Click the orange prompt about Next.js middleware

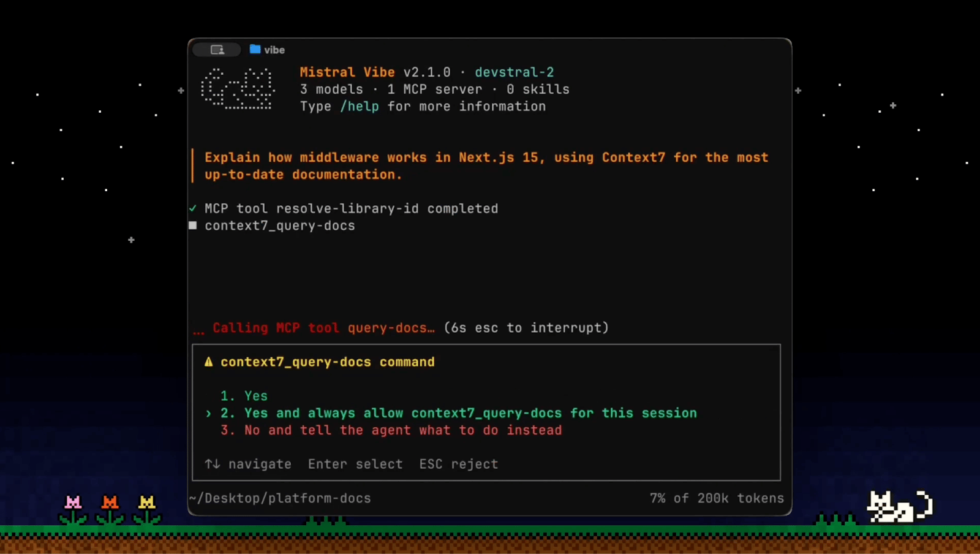point(486,166)
